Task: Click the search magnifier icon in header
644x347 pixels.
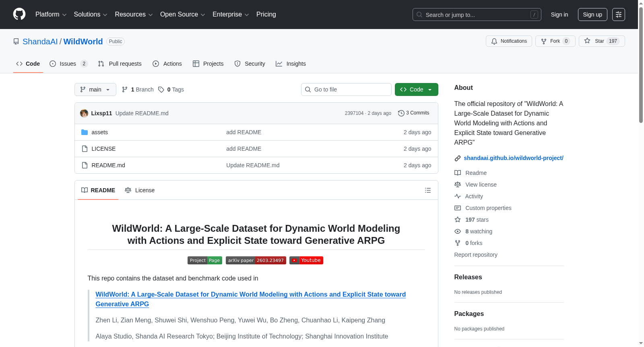Action: pos(419,15)
